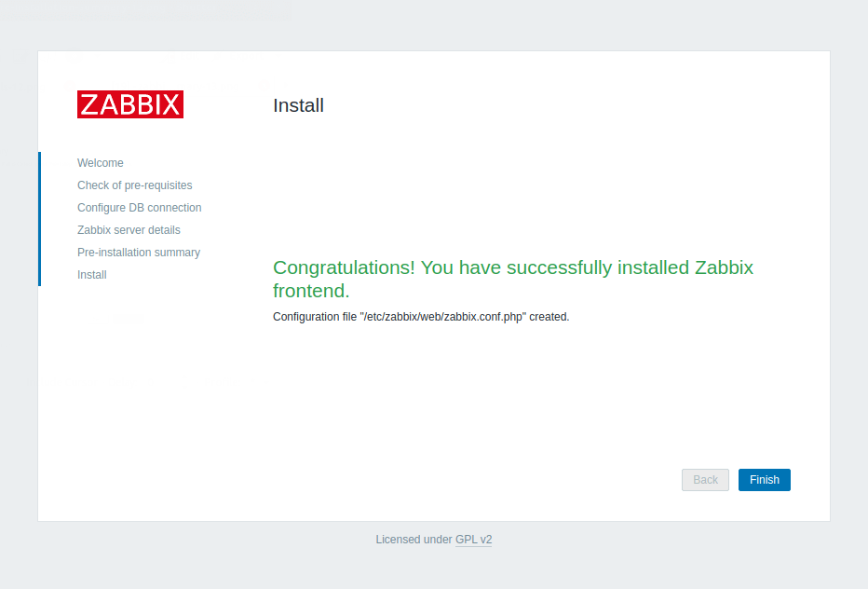Click the red ZABBIX logo
This screenshot has height=589, width=868.
pyautogui.click(x=130, y=104)
